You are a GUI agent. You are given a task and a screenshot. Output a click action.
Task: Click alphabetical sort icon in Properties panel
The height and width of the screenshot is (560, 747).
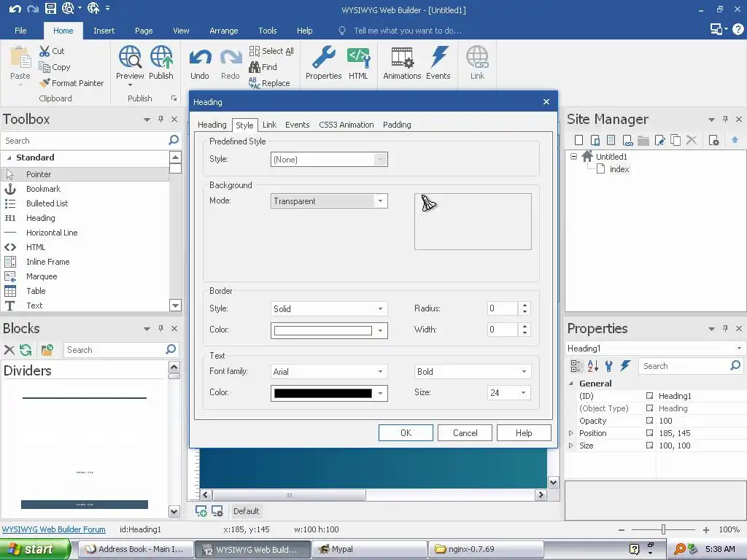tap(592, 366)
